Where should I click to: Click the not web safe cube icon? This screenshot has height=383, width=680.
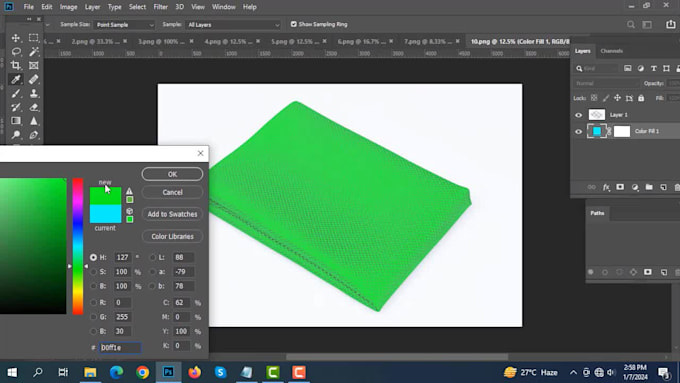point(129,211)
